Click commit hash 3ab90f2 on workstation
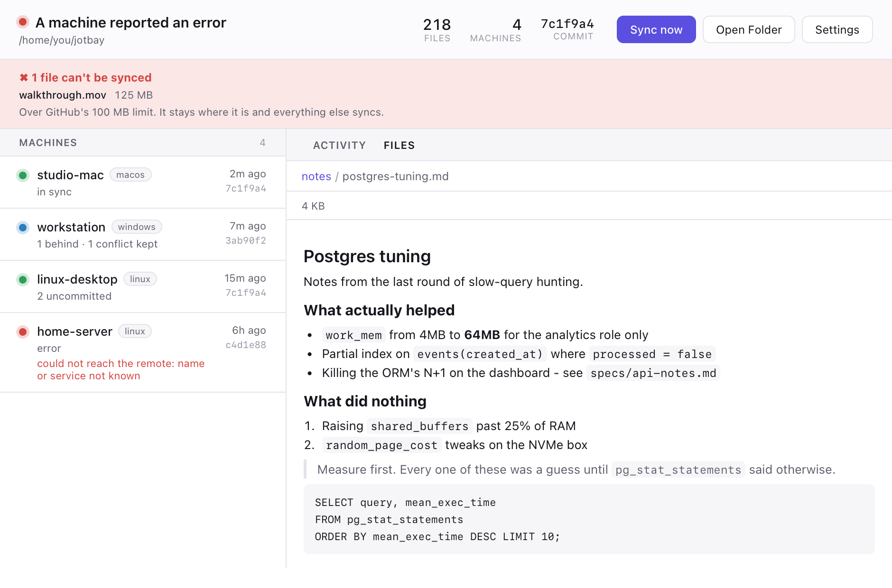This screenshot has width=892, height=588. click(x=246, y=240)
